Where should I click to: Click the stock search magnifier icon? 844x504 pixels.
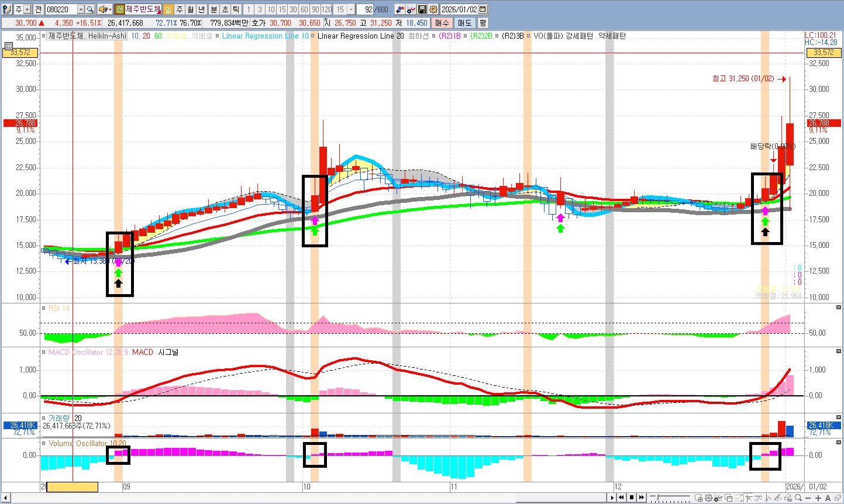tap(90, 9)
